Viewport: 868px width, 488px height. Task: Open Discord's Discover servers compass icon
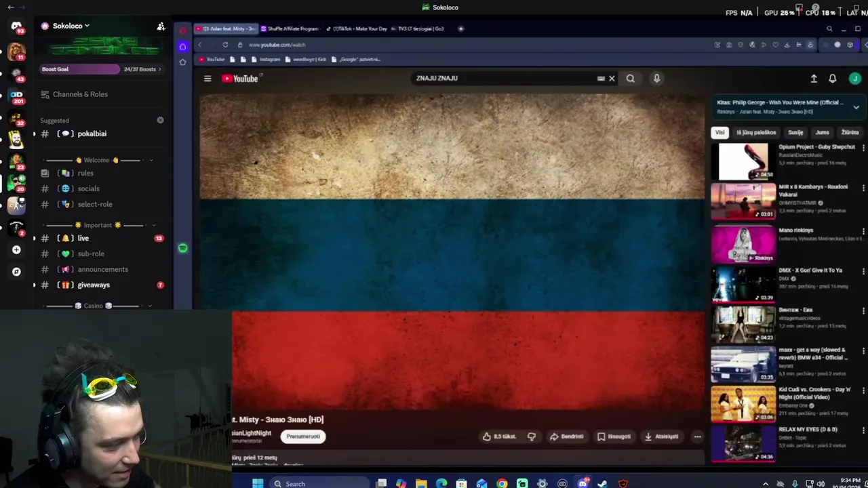pos(16,272)
